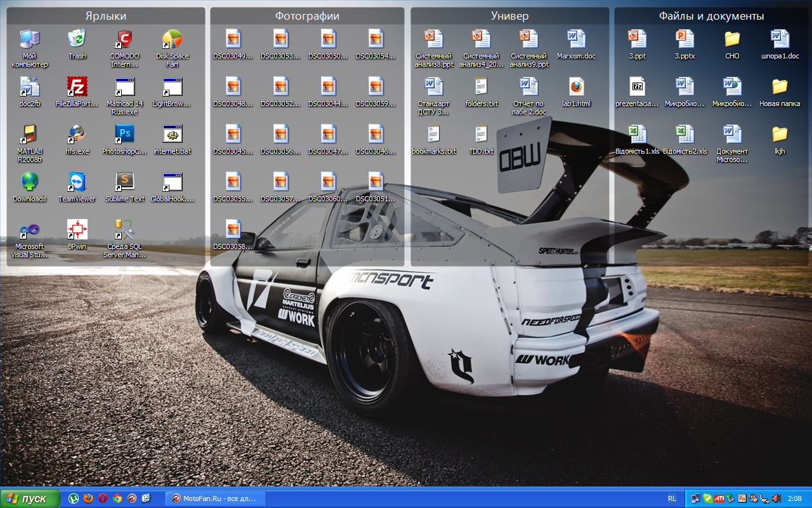
Task: Select the DSC03045 photo file
Action: coord(233,135)
